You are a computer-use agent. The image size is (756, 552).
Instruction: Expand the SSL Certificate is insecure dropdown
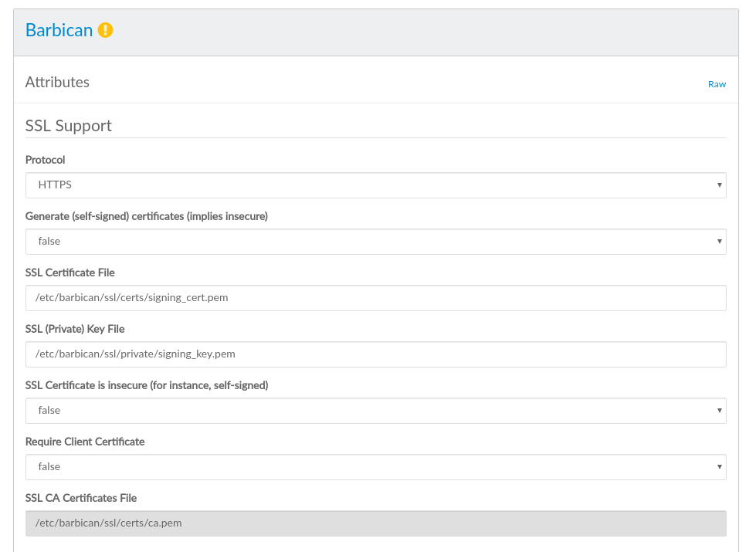point(375,411)
